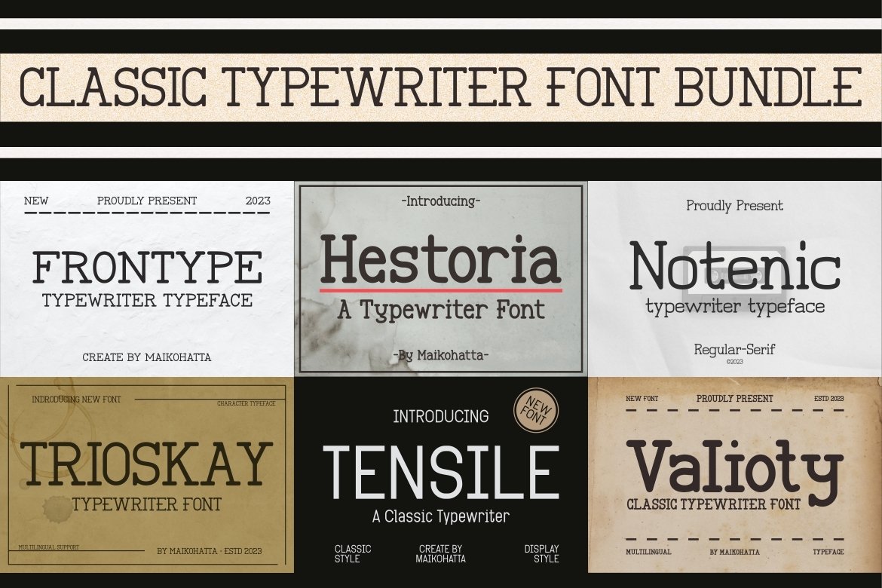The image size is (882, 588).
Task: Click the -By Maikohatta- credit line
Action: pyautogui.click(x=441, y=355)
